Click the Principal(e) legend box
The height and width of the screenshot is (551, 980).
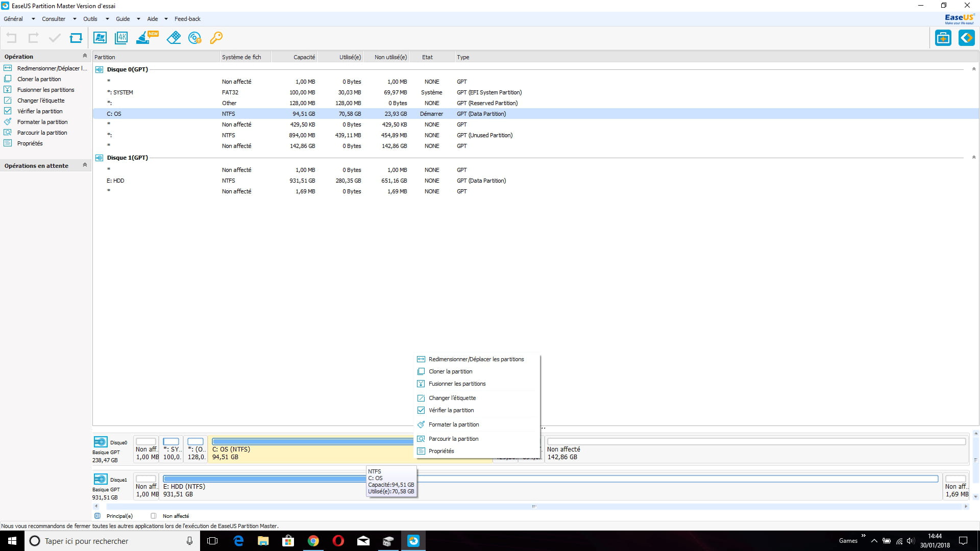pyautogui.click(x=97, y=516)
